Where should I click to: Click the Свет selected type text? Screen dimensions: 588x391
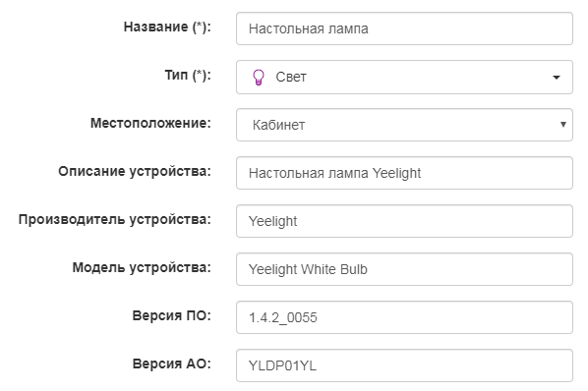(291, 78)
